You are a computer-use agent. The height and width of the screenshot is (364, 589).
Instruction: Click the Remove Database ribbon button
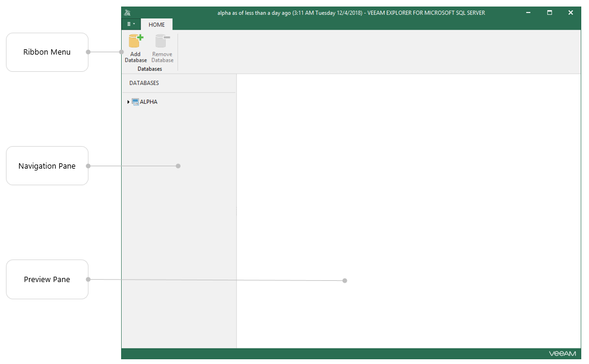coord(162,49)
